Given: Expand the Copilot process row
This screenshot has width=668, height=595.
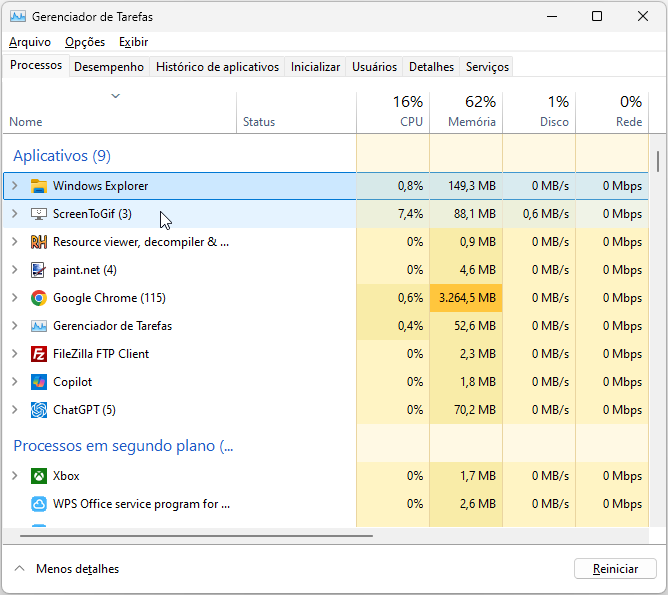Looking at the screenshot, I should (14, 382).
